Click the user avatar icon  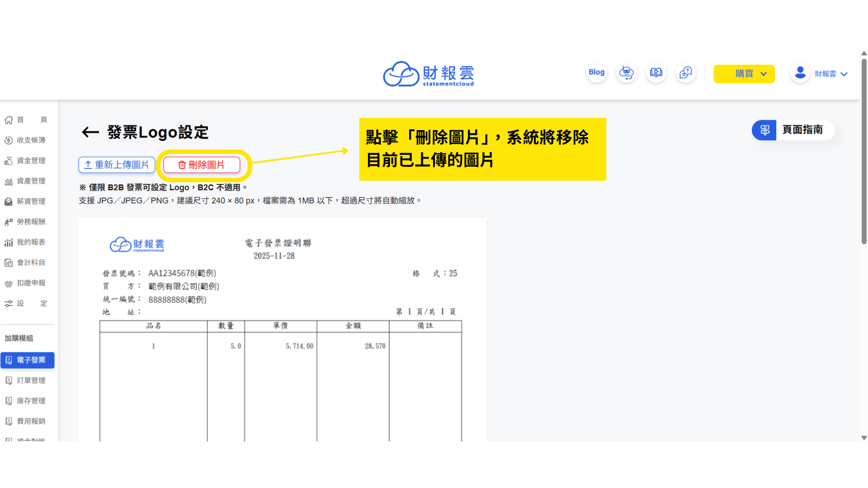(800, 73)
